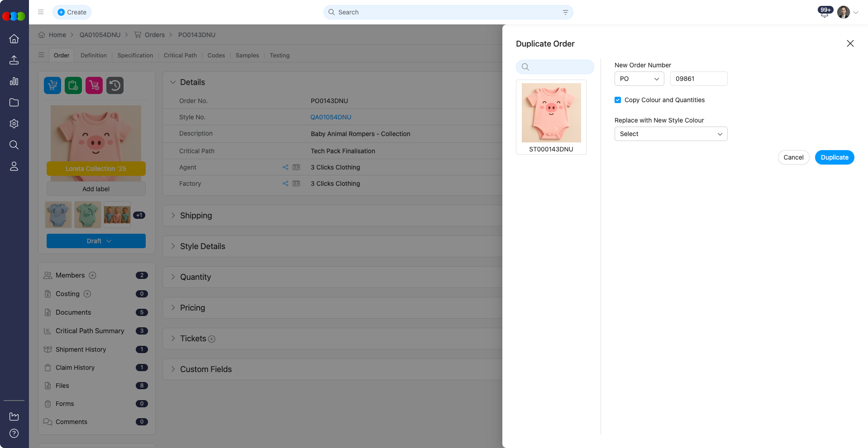
Task: Click the pink cart settings icon
Action: [x=94, y=85]
